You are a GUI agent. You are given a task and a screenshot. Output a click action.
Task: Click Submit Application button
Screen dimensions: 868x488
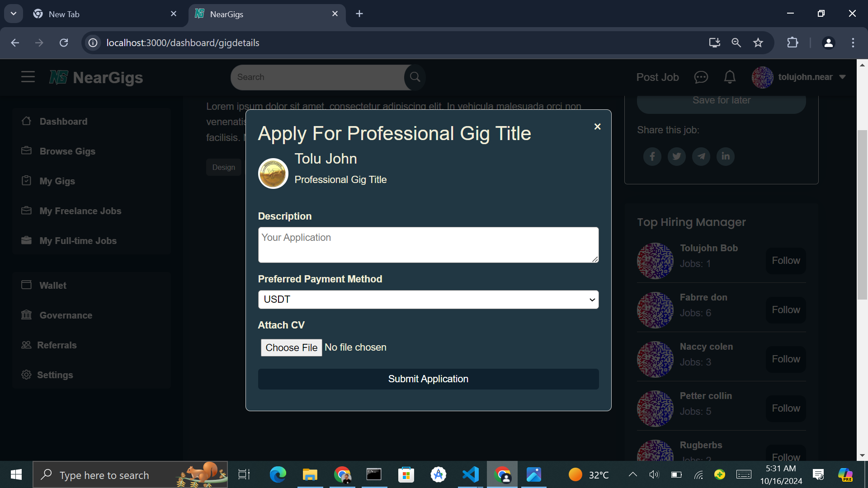click(x=428, y=379)
